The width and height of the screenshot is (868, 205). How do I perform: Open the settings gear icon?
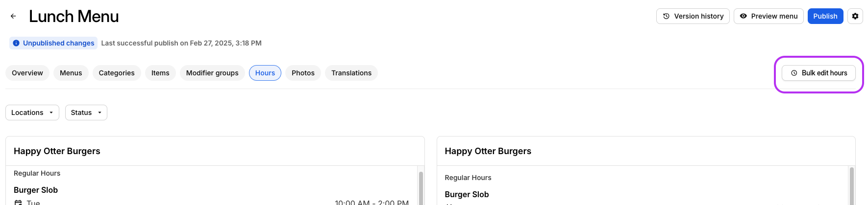pyautogui.click(x=855, y=16)
